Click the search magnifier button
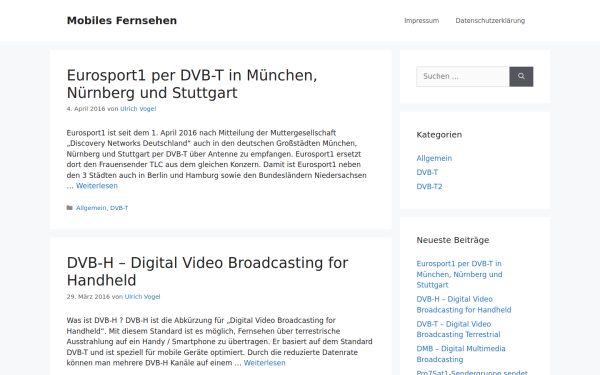 pyautogui.click(x=521, y=77)
